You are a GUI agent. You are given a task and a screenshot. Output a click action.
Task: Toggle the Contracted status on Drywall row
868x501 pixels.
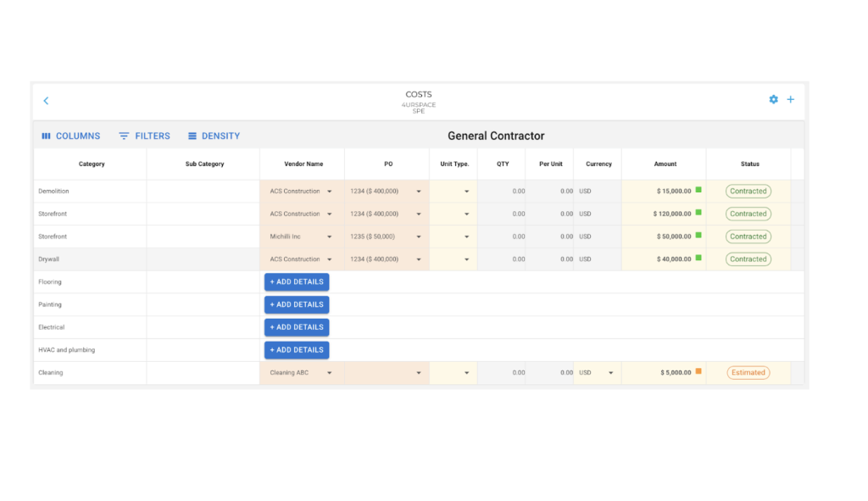(x=748, y=259)
